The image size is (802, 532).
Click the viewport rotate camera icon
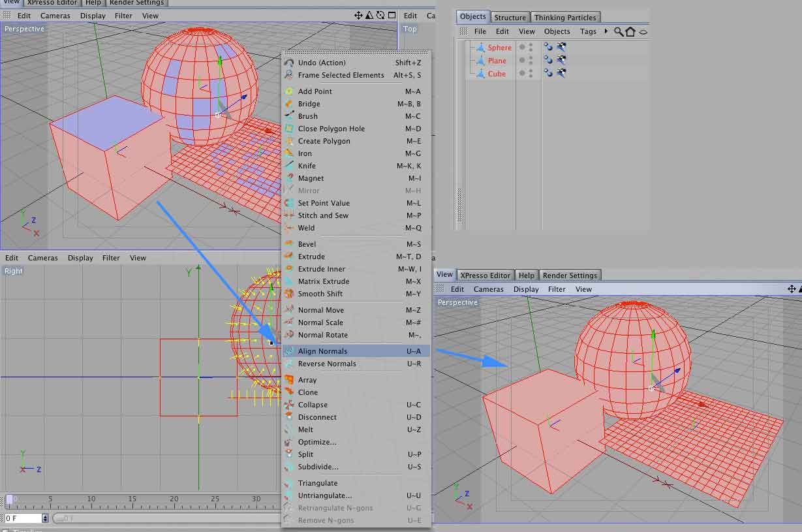380,15
